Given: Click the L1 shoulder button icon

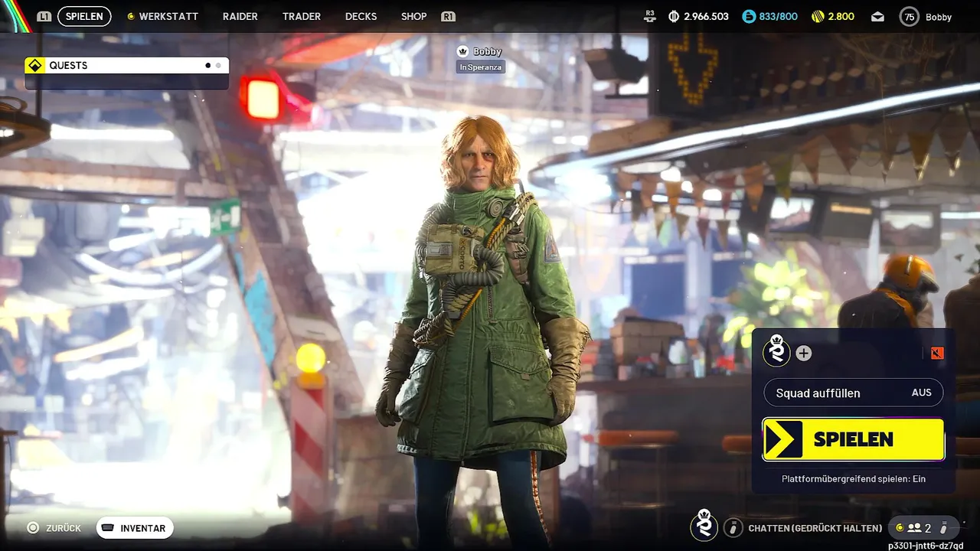Looking at the screenshot, I should [x=44, y=16].
